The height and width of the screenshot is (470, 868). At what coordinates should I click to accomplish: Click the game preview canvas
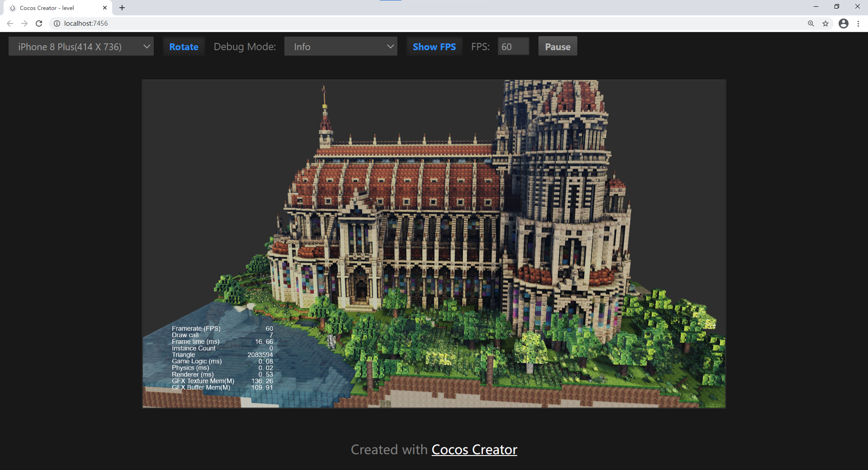(434, 244)
